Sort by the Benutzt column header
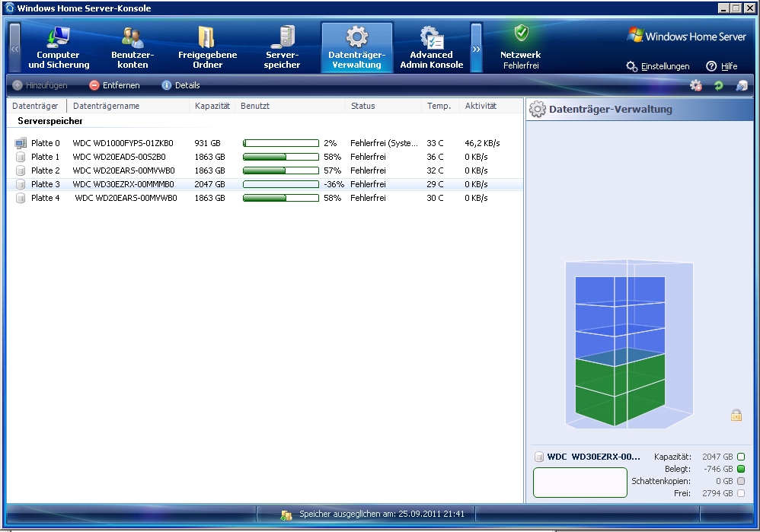The height and width of the screenshot is (532, 760). pyautogui.click(x=290, y=106)
